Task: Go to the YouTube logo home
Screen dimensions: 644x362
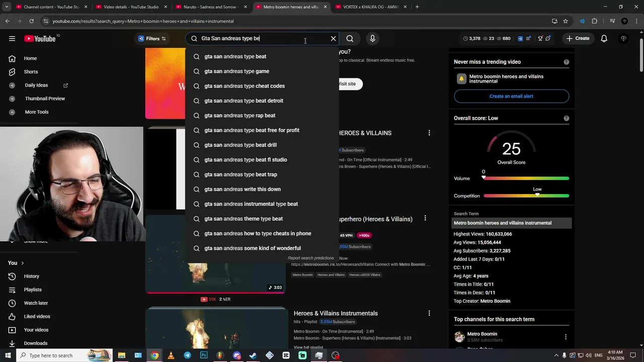Action: pos(40,39)
